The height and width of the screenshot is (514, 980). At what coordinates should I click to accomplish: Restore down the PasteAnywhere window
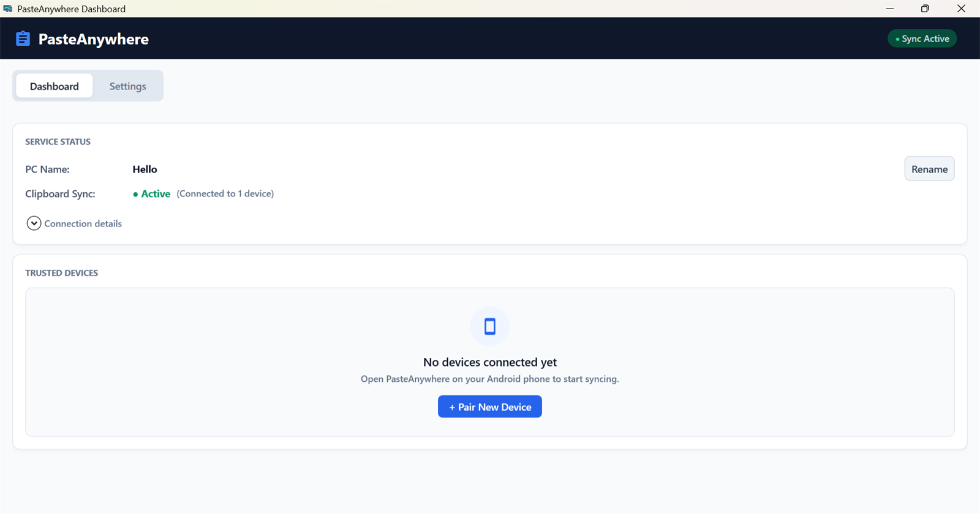tap(925, 9)
